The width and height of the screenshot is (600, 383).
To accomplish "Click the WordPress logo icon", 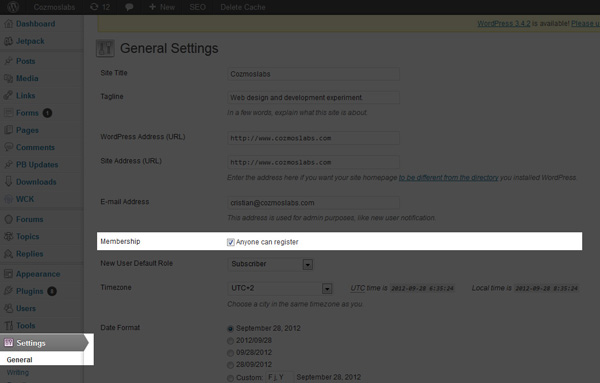I will pos(13,7).
